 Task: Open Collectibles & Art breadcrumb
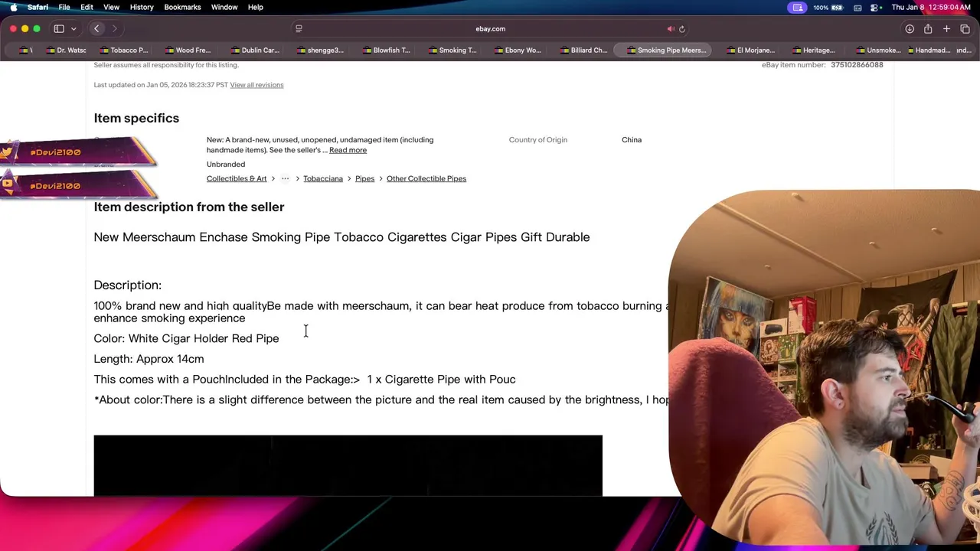237,178
